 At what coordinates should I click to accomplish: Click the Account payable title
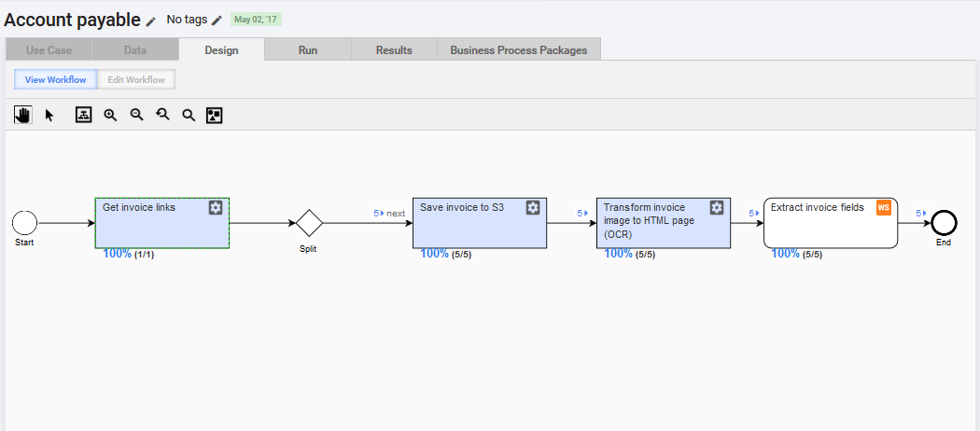tap(73, 20)
